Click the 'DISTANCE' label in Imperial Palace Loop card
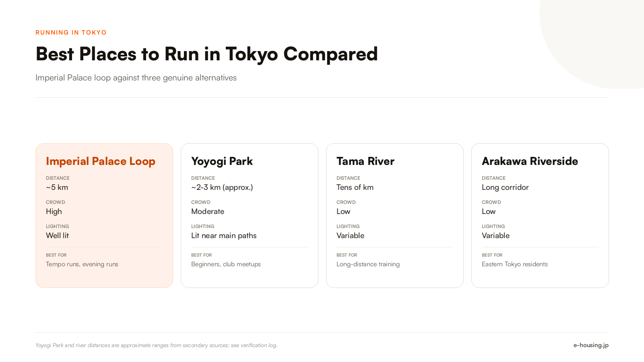This screenshot has height=362, width=644. click(x=58, y=178)
